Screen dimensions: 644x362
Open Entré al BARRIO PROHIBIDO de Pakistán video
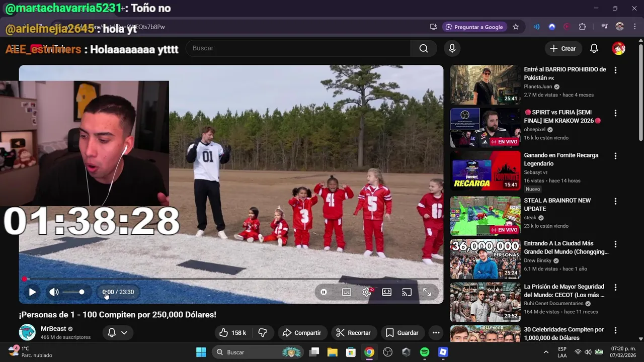pyautogui.click(x=565, y=73)
